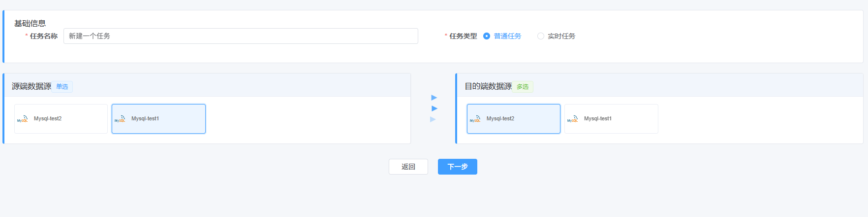Click the 目的端数据源 panel heading
This screenshot has width=868, height=217.
tap(488, 86)
